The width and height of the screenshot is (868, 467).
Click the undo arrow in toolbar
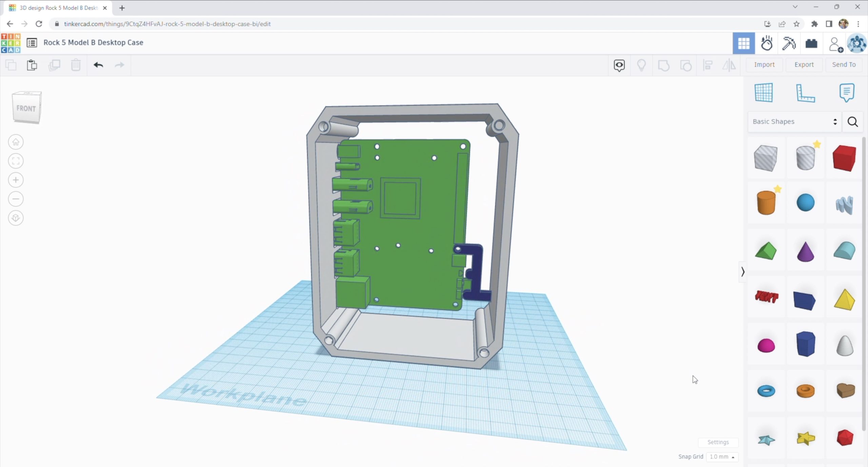tap(98, 65)
